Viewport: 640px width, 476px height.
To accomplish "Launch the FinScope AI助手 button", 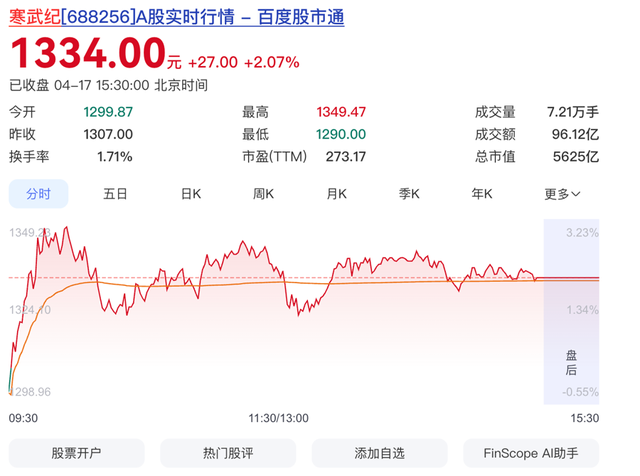I will [x=531, y=453].
